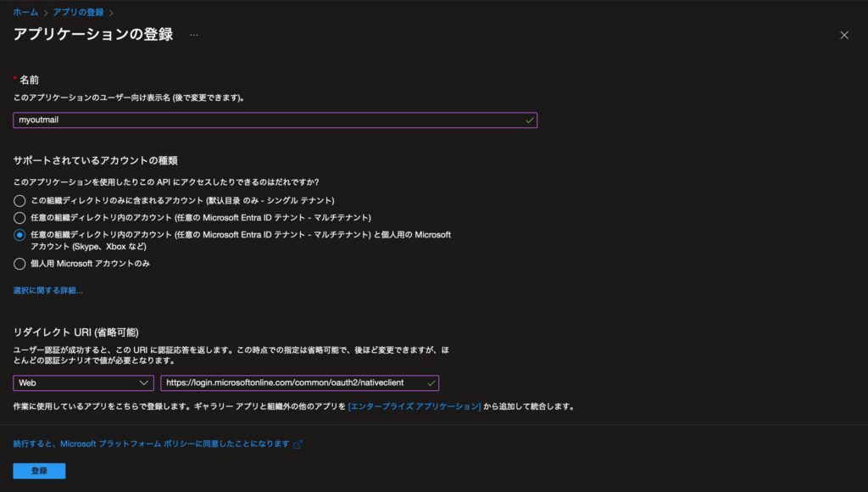Choose 個人用 Microsoft アカウントのみ radio button
This screenshot has width=868, height=492.
coord(19,264)
